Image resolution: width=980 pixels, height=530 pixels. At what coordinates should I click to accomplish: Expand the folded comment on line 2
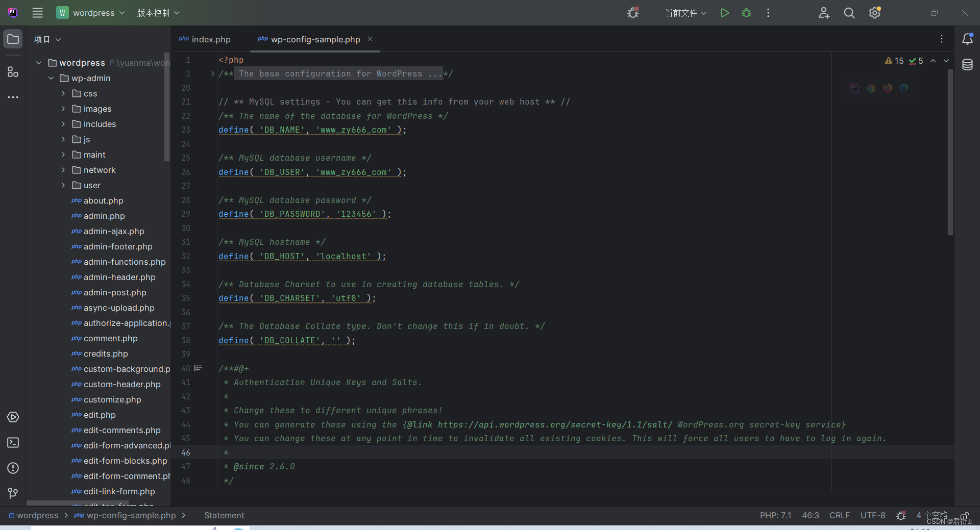[x=213, y=74]
